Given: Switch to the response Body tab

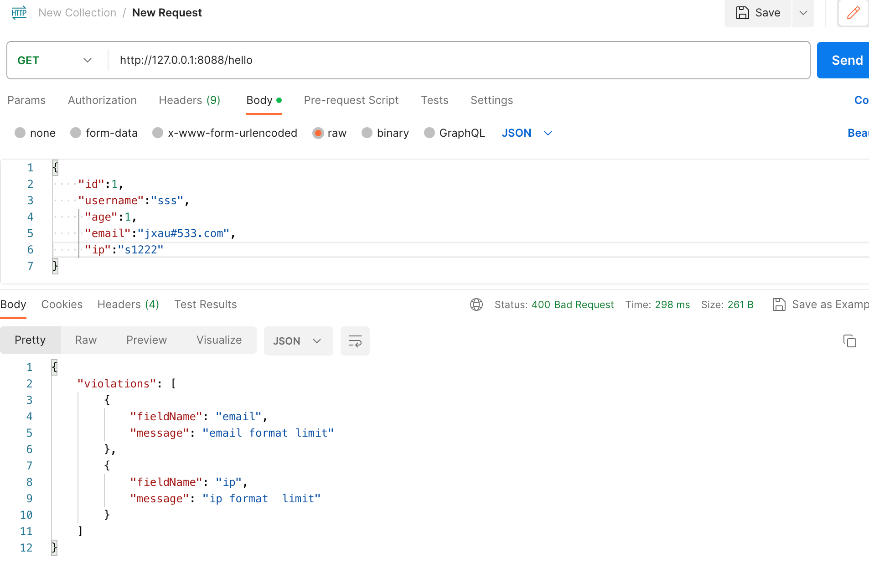Looking at the screenshot, I should click(x=13, y=304).
